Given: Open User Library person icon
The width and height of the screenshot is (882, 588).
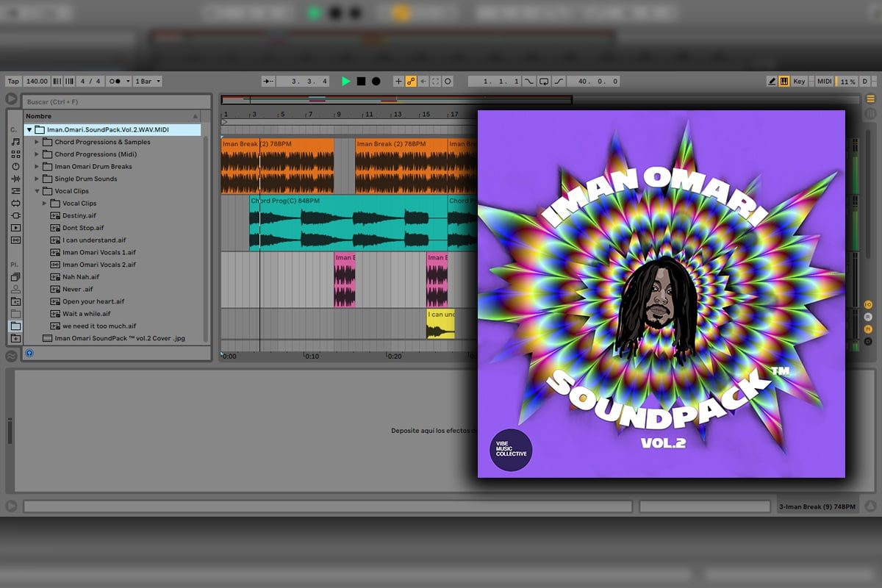Looking at the screenshot, I should click(x=15, y=289).
